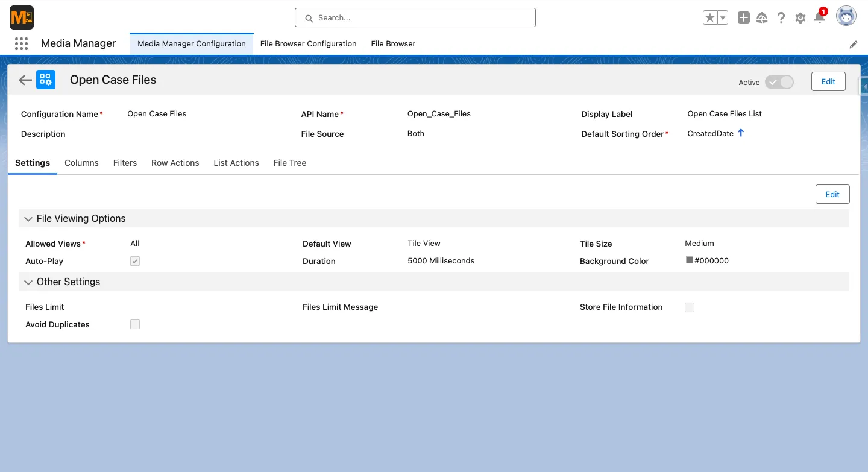Viewport: 868px width, 472px height.
Task: Enable the Avoid Duplicates checkbox
Action: (x=135, y=324)
